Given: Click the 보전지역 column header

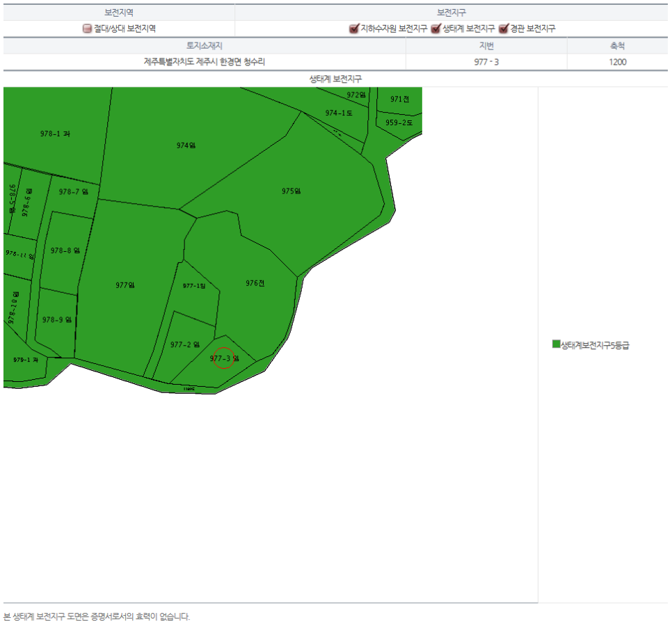Looking at the screenshot, I should (x=119, y=13).
